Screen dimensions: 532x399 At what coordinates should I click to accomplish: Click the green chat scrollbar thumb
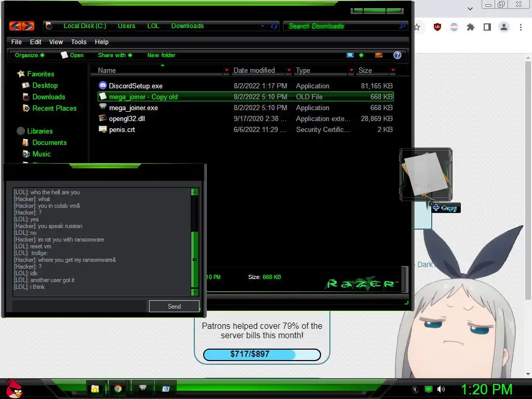click(194, 260)
